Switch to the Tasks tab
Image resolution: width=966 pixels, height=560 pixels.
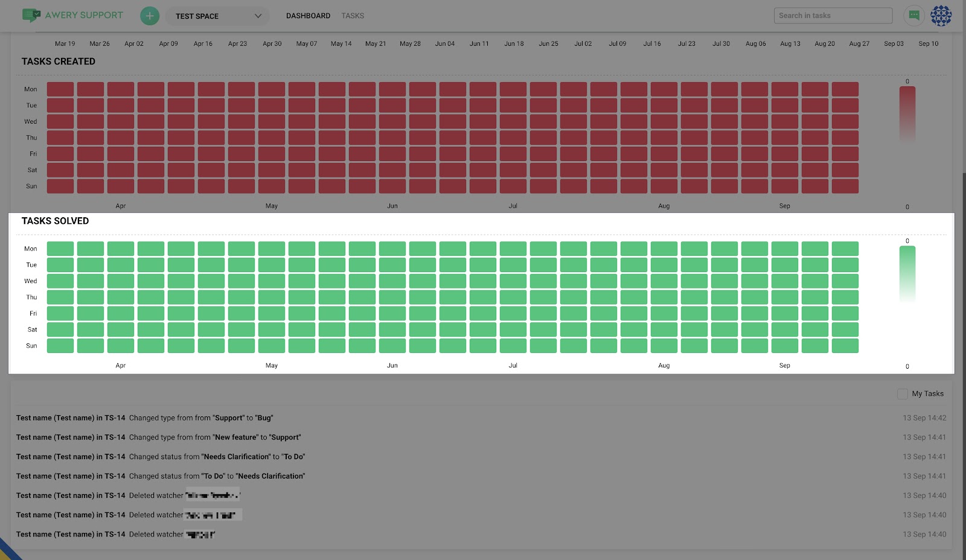(353, 16)
